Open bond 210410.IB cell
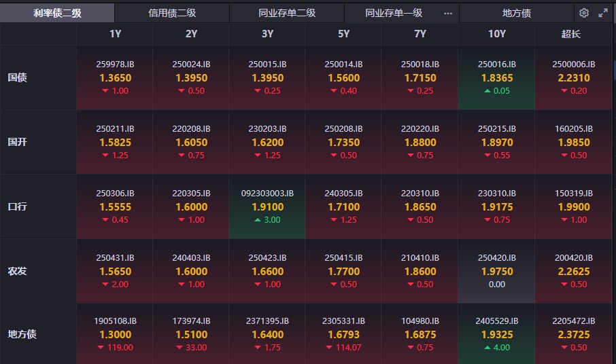Image resolution: width=616 pixels, height=364 pixels. pos(420,271)
